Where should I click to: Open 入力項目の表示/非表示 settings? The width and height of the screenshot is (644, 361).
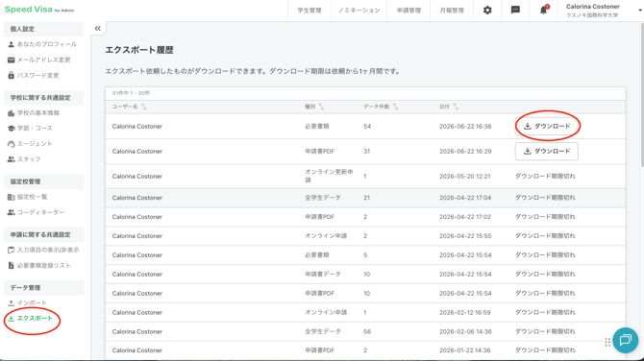tap(43, 250)
